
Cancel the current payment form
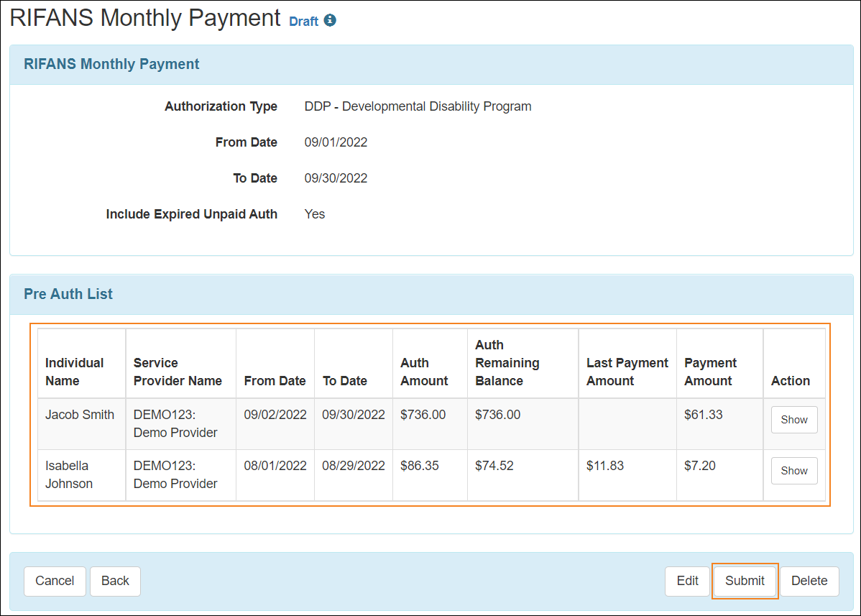tap(55, 581)
